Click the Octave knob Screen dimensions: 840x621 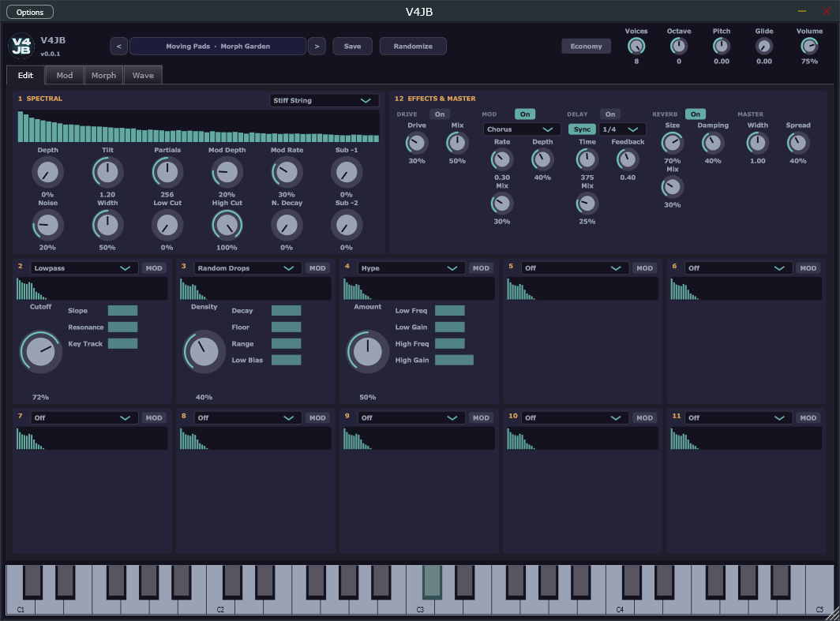tap(679, 47)
